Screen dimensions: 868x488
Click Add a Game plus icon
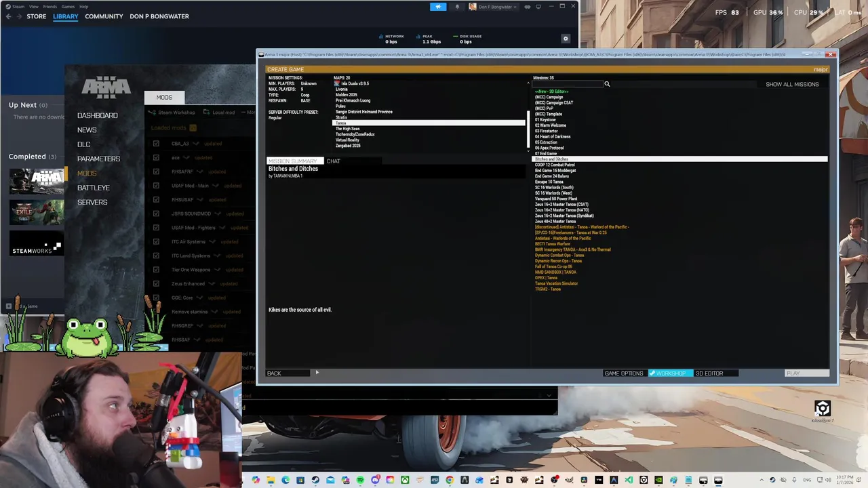8,306
